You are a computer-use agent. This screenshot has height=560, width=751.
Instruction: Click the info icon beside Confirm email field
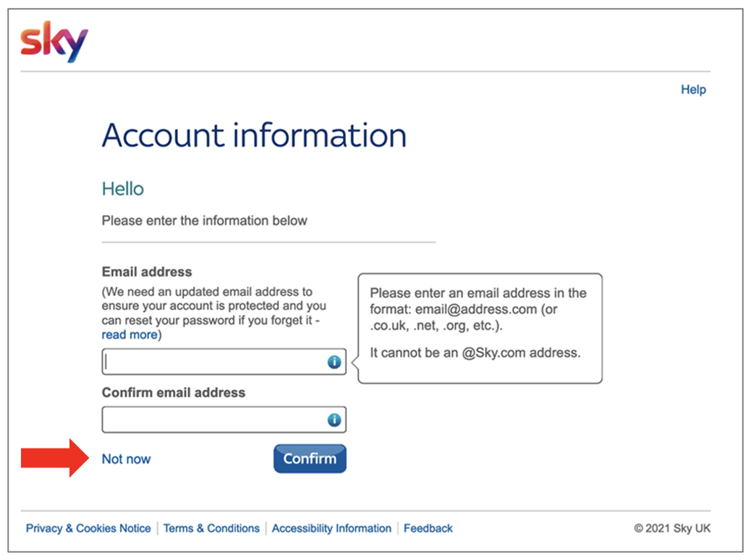pyautogui.click(x=334, y=420)
